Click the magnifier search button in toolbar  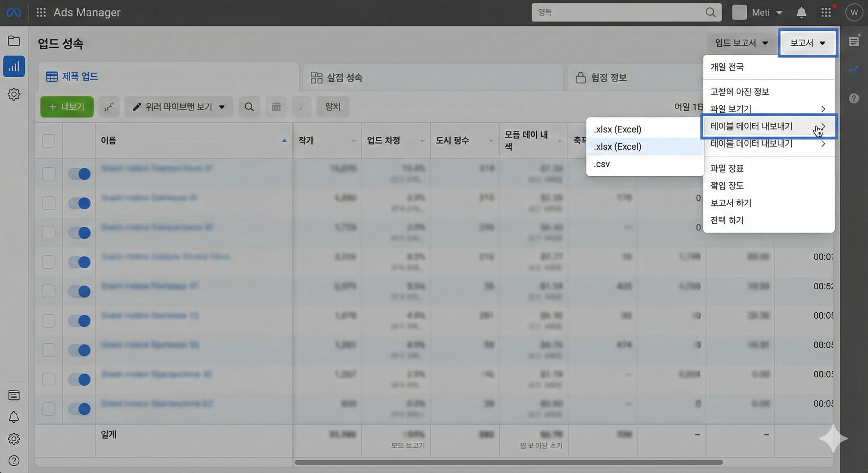pyautogui.click(x=249, y=107)
